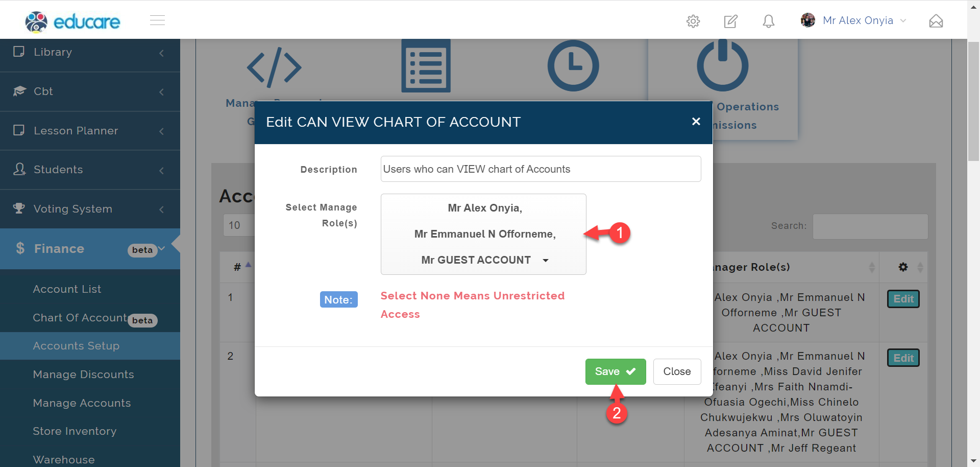Screen dimensions: 980x467
Task: Click Edit button in row 1
Action: 903,299
